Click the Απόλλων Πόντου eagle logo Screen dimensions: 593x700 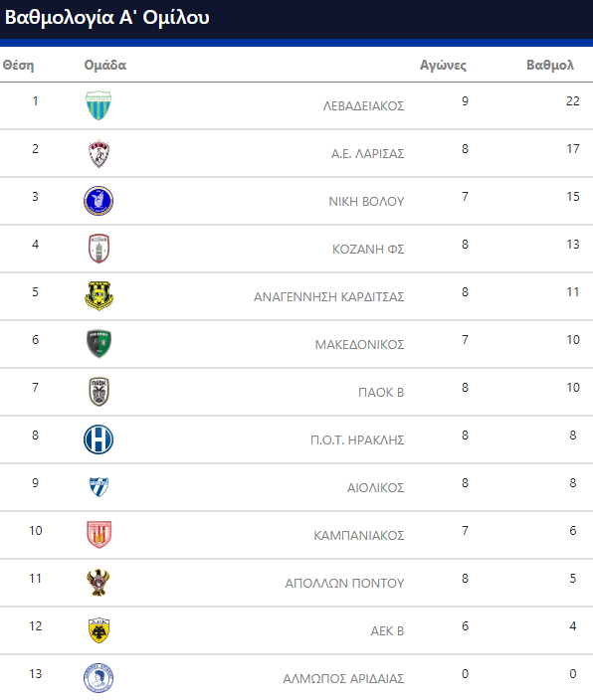click(99, 582)
